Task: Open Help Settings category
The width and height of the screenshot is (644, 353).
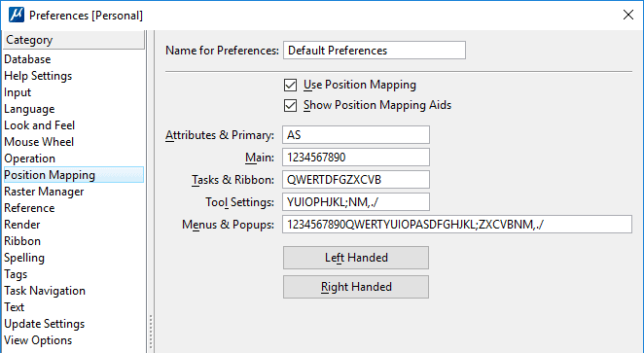Action: [38, 76]
